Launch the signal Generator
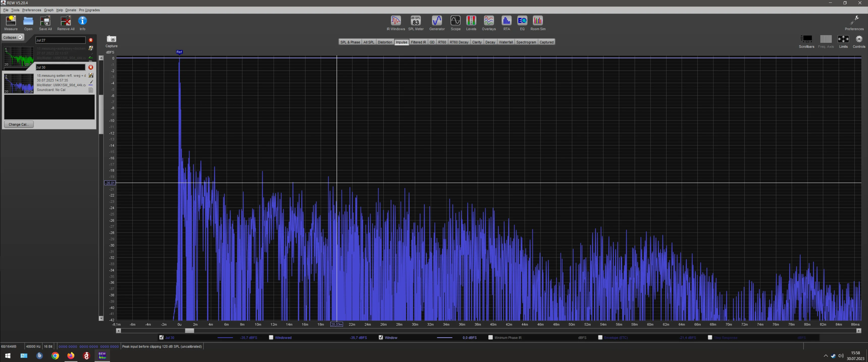The width and height of the screenshot is (868, 362). [437, 23]
